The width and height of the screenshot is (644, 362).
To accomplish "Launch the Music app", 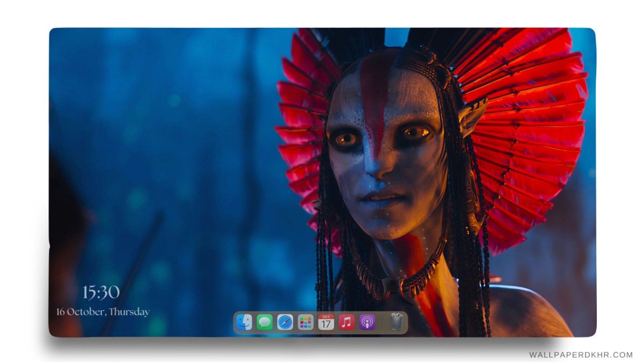I will 346,322.
